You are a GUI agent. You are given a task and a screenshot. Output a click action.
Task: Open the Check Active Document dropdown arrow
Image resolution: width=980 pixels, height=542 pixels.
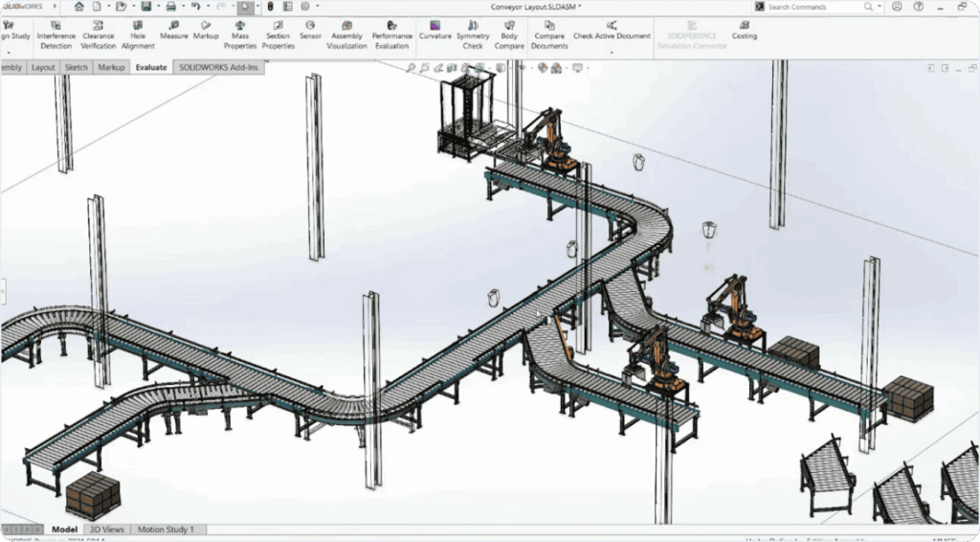click(x=612, y=51)
